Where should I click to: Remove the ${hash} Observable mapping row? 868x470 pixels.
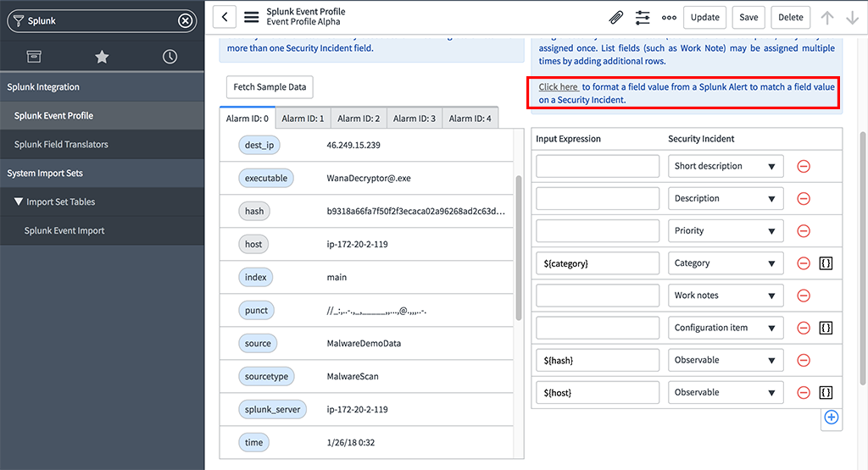click(x=804, y=360)
